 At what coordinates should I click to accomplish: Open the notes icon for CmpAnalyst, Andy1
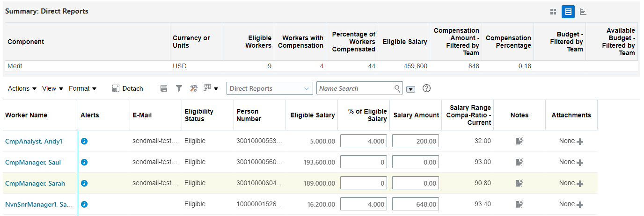pos(519,141)
